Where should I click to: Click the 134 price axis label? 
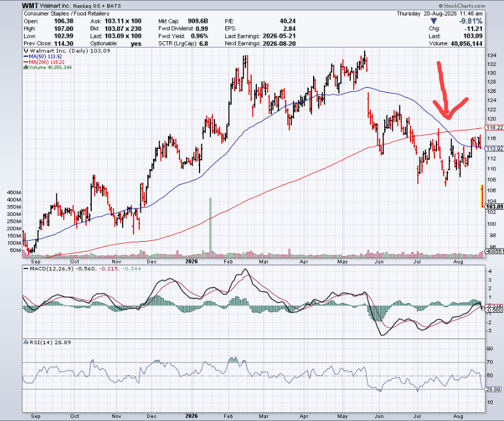(492, 55)
